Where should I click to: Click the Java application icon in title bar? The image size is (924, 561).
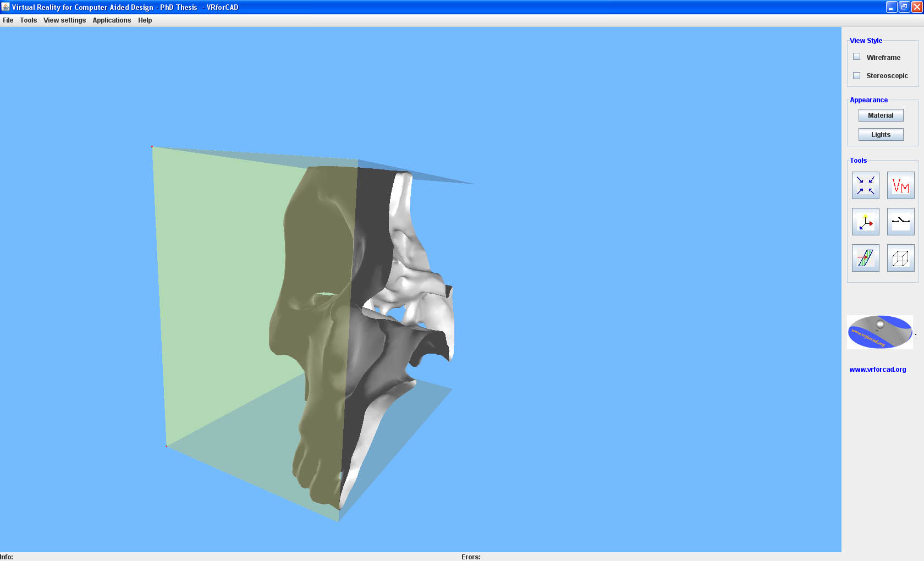(x=5, y=7)
